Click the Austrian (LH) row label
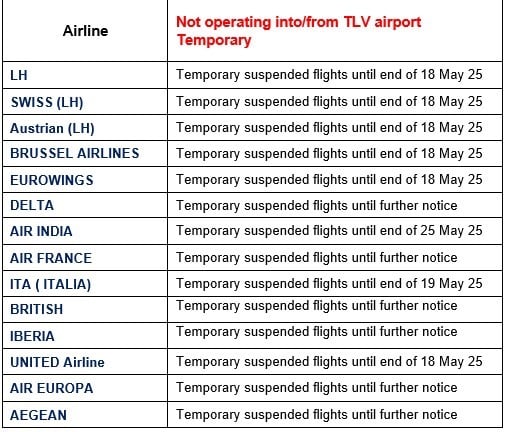The image size is (507, 432). 52,128
